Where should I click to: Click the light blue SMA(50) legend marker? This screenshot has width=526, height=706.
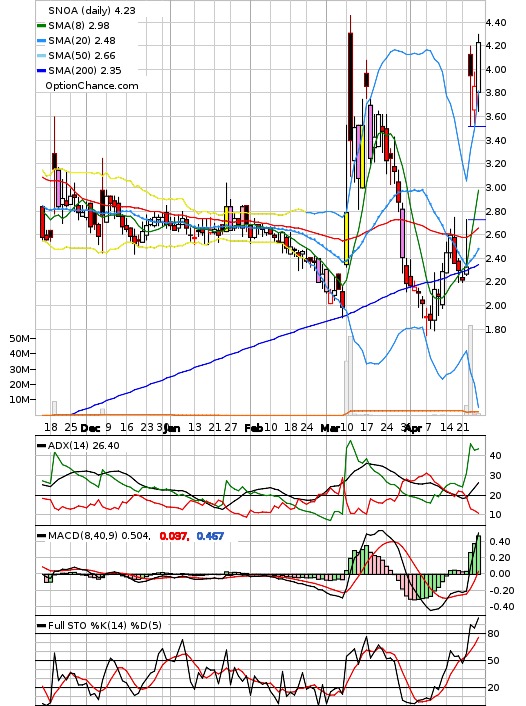[x=41, y=55]
